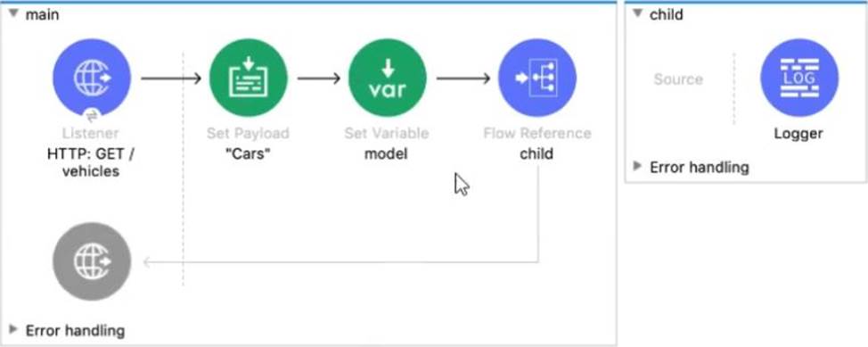Click the "Cars" payload value label
This screenshot has width=868, height=347.
click(248, 153)
